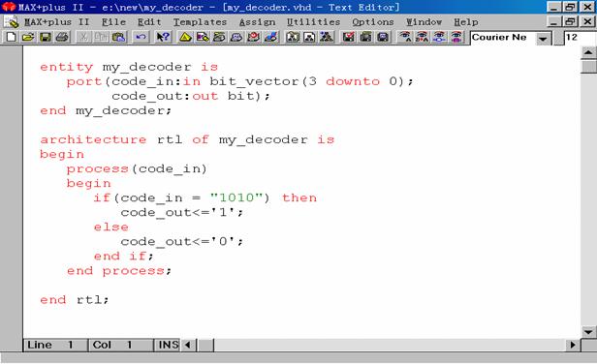Image resolution: width=597 pixels, height=364 pixels.
Task: Click 'bit_vector' in the port declaration
Action: click(255, 81)
